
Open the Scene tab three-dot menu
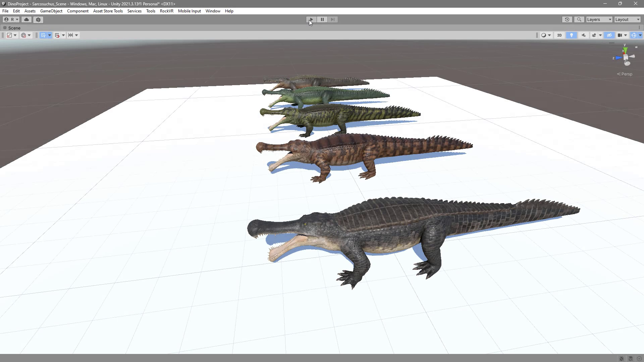pyautogui.click(x=639, y=28)
